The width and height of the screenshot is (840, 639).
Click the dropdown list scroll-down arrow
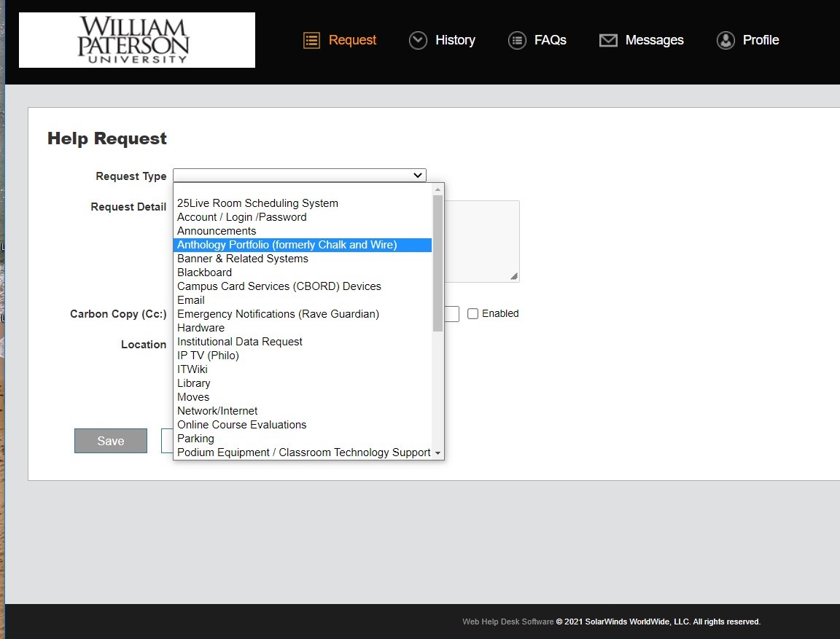(437, 452)
